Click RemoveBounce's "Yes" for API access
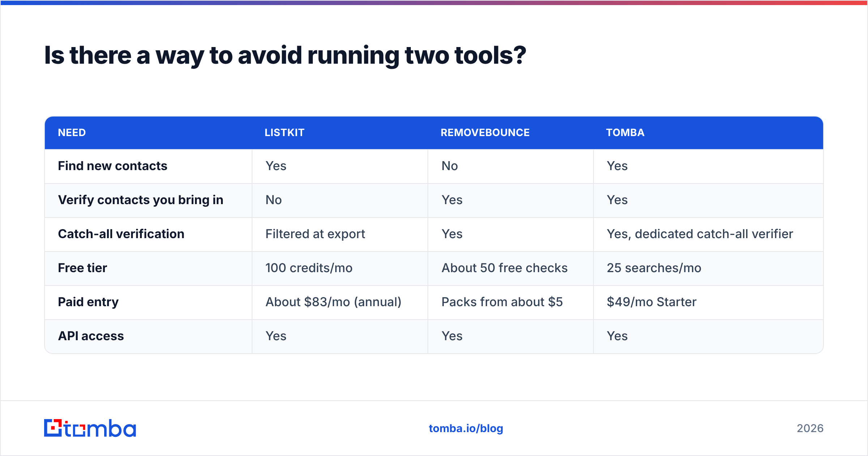868x456 pixels. click(x=452, y=336)
